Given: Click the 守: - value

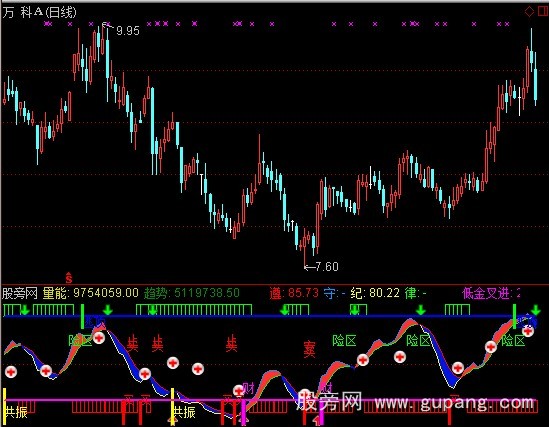Looking at the screenshot, I should coord(334,293).
